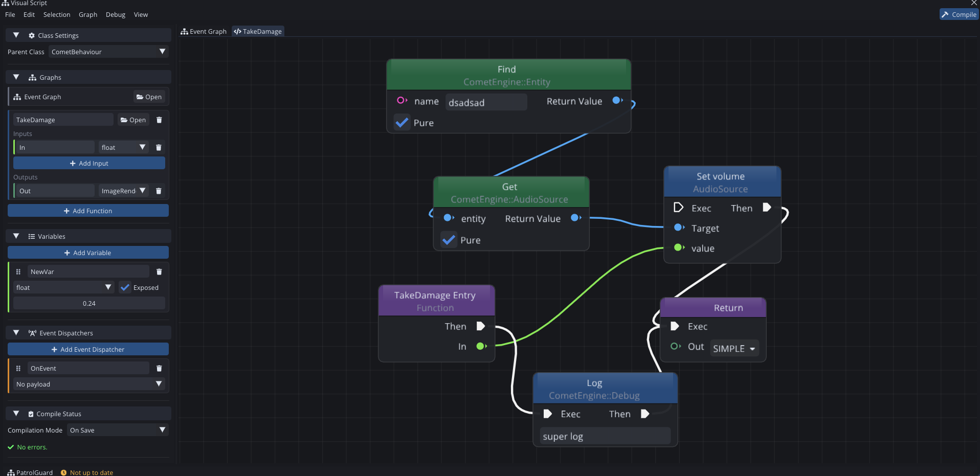The width and height of the screenshot is (980, 476).
Task: Click Exec pin on Return node
Action: click(x=675, y=326)
